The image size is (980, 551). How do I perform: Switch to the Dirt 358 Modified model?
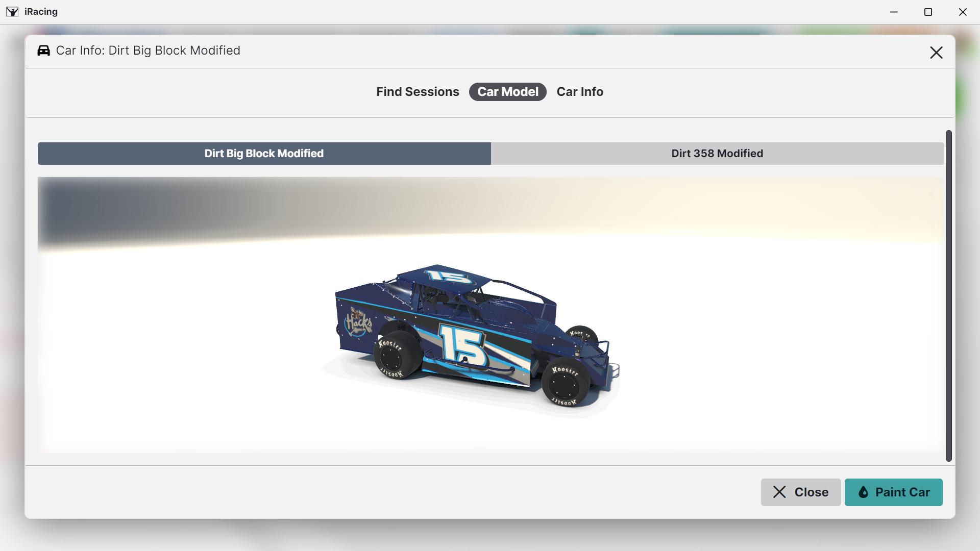(717, 153)
